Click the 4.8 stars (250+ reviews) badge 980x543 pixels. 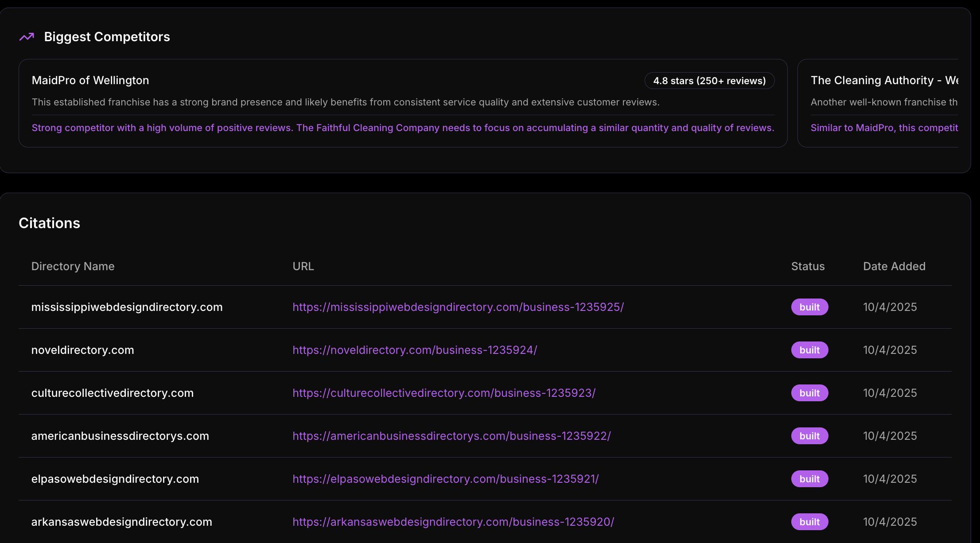pos(709,81)
